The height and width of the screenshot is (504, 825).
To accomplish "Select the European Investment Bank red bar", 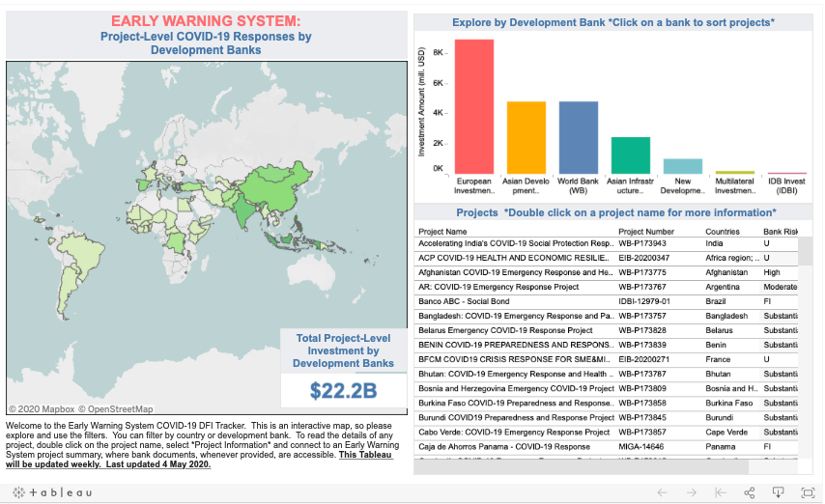I will [474, 106].
